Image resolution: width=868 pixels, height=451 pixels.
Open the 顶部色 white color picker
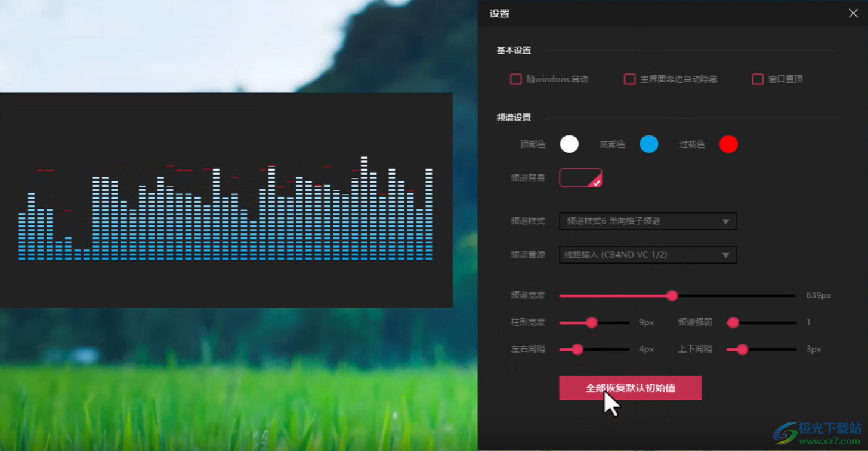point(569,144)
